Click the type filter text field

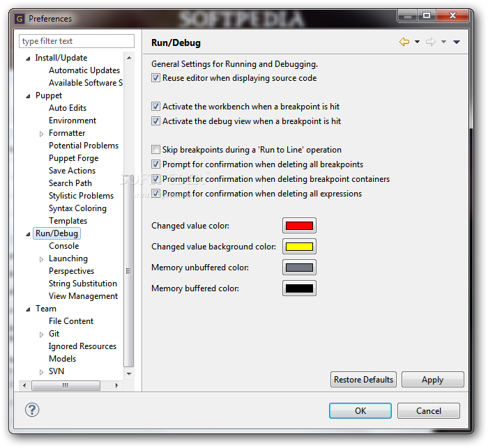pyautogui.click(x=77, y=41)
